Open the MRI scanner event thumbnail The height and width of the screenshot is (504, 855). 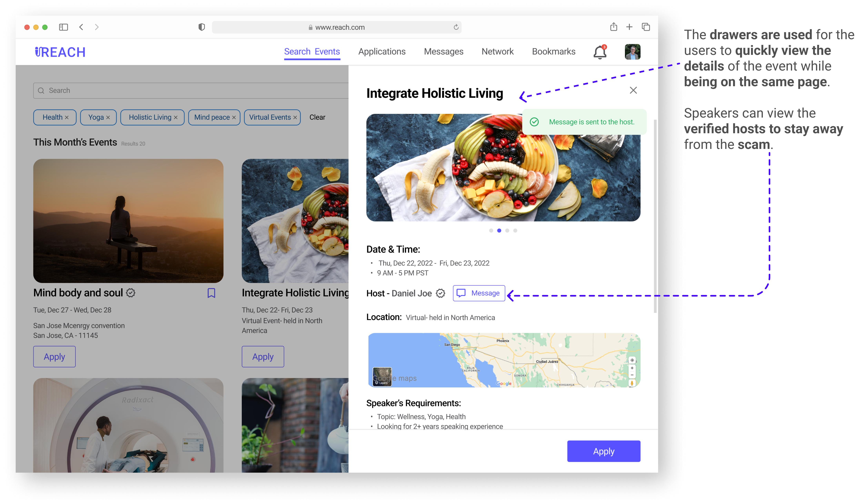tap(128, 425)
